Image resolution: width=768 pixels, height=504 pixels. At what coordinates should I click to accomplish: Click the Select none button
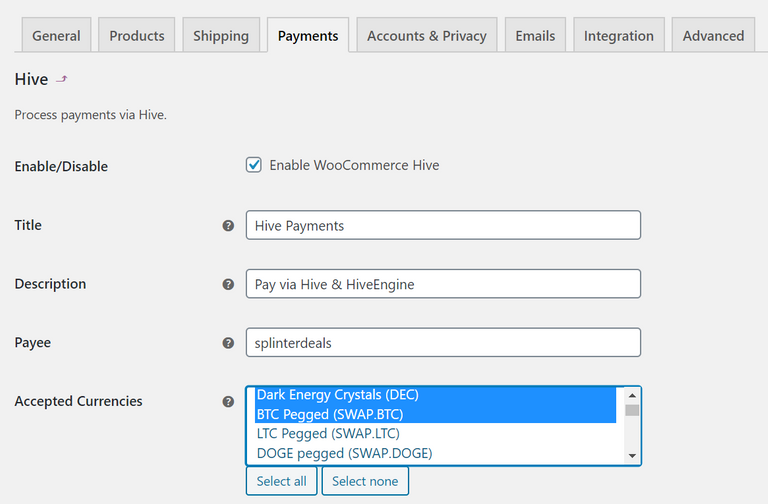[x=365, y=481]
